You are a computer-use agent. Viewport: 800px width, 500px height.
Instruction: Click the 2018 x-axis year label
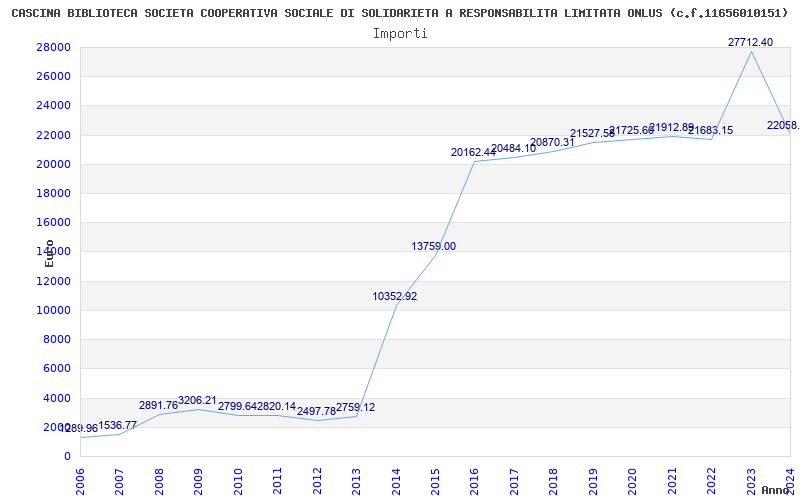click(554, 482)
